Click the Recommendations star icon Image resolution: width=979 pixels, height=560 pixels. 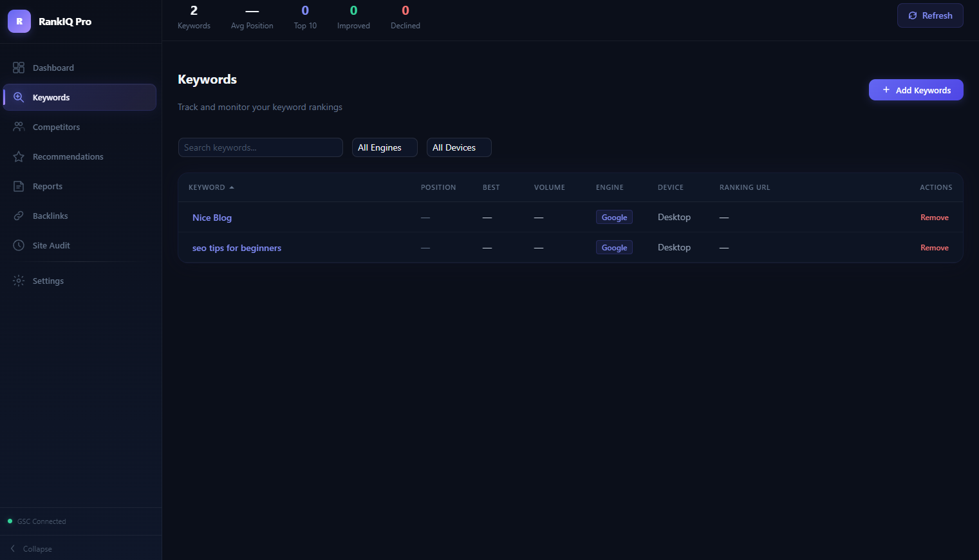19,156
